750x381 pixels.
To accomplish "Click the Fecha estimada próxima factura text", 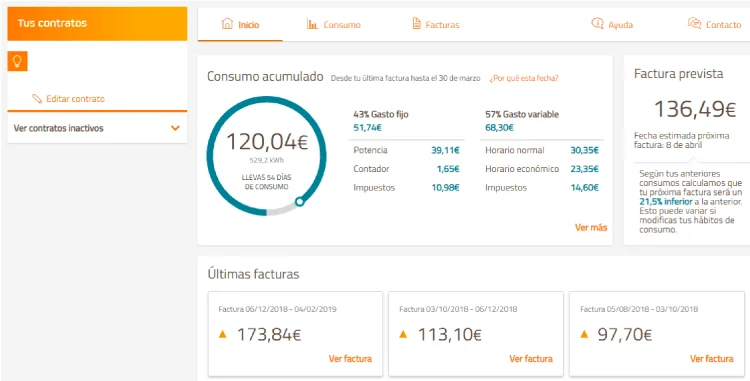I will coord(682,140).
